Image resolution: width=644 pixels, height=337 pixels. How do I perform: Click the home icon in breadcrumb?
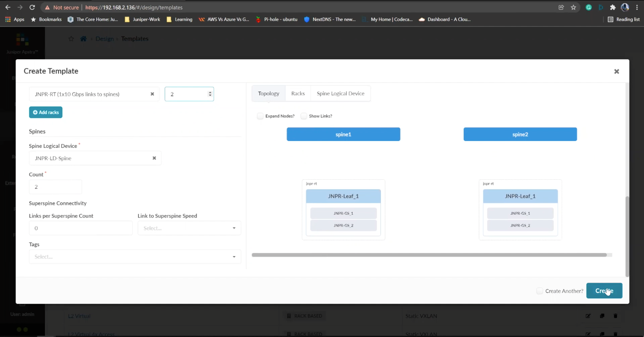tap(83, 39)
